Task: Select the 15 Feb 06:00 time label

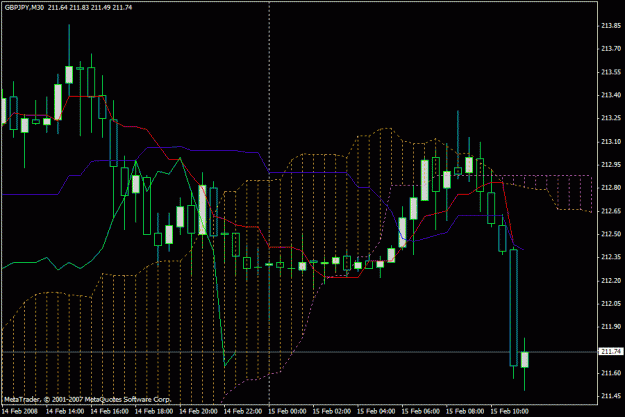Action: [x=421, y=411]
